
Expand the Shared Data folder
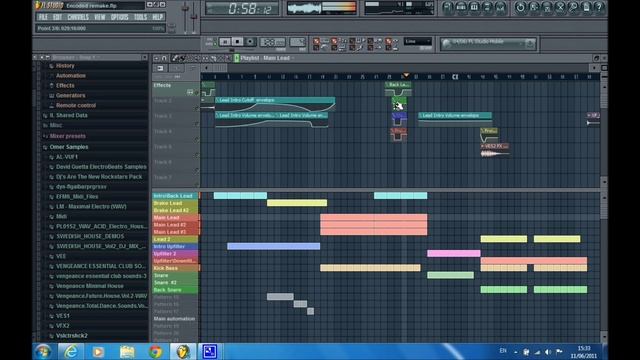tap(68, 116)
